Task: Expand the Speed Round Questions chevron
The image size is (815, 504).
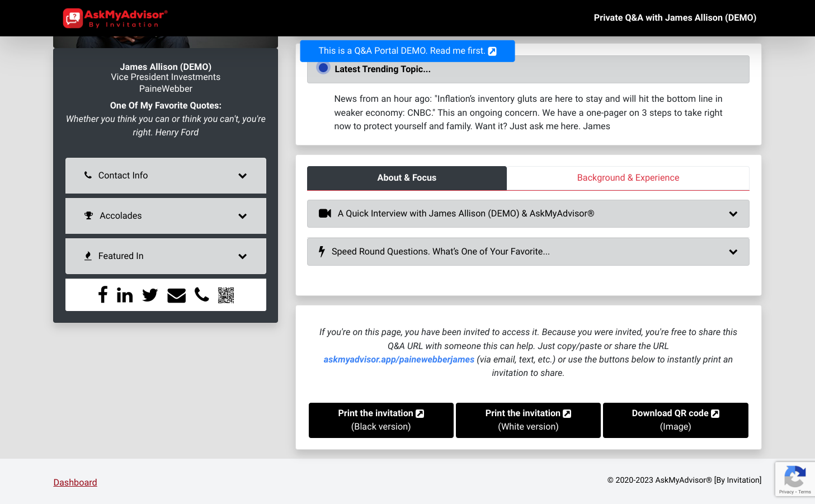Action: pyautogui.click(x=733, y=252)
